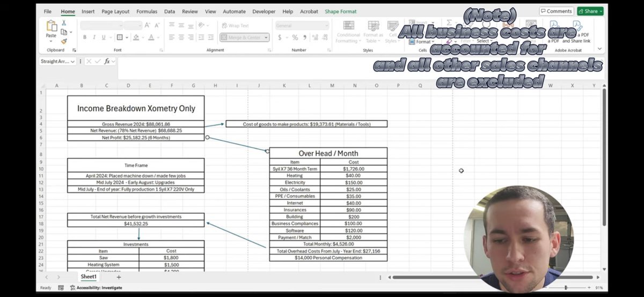Switch to the Page Layout tab
Image resolution: width=644 pixels, height=297 pixels.
[115, 11]
